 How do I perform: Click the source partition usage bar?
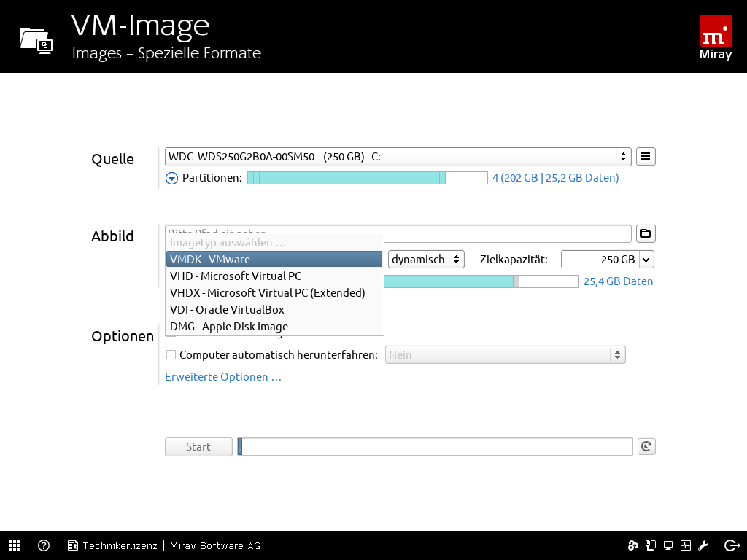point(366,178)
